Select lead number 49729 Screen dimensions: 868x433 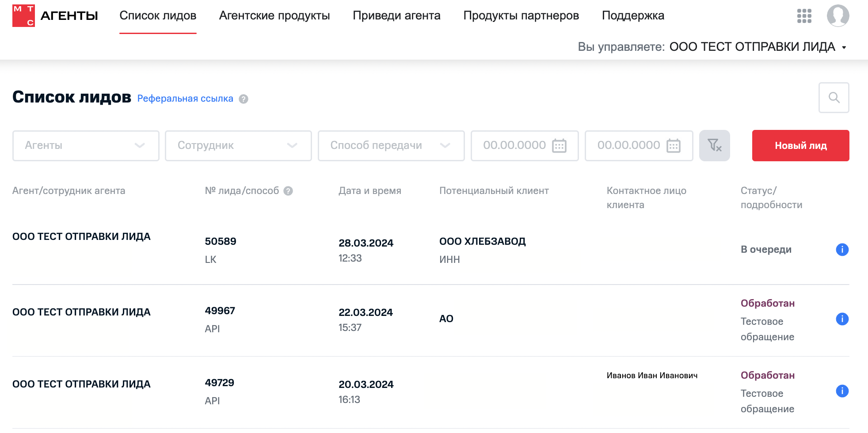click(219, 383)
